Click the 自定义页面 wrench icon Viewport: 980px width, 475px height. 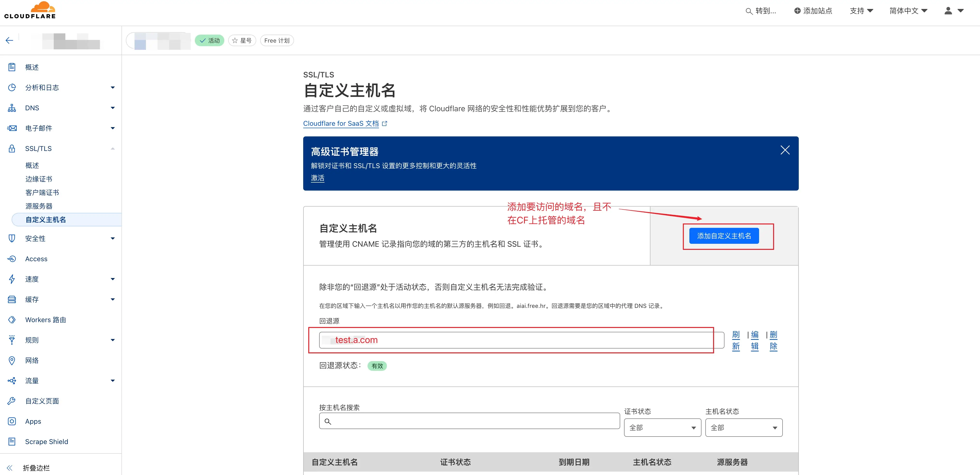[x=12, y=401]
